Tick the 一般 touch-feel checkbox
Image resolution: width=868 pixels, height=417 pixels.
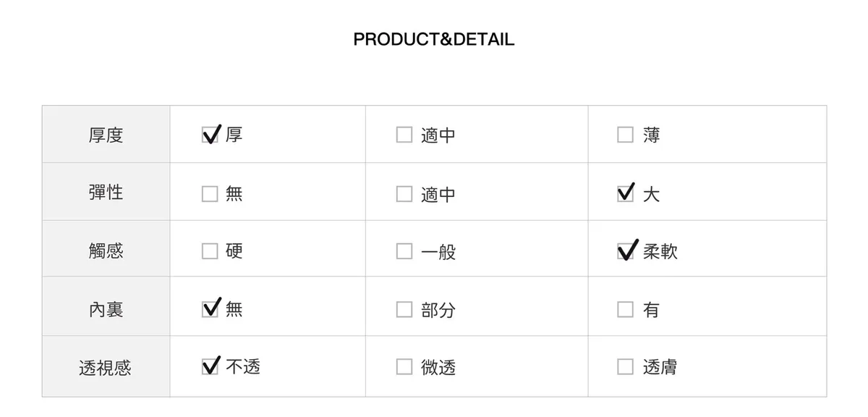coord(404,251)
